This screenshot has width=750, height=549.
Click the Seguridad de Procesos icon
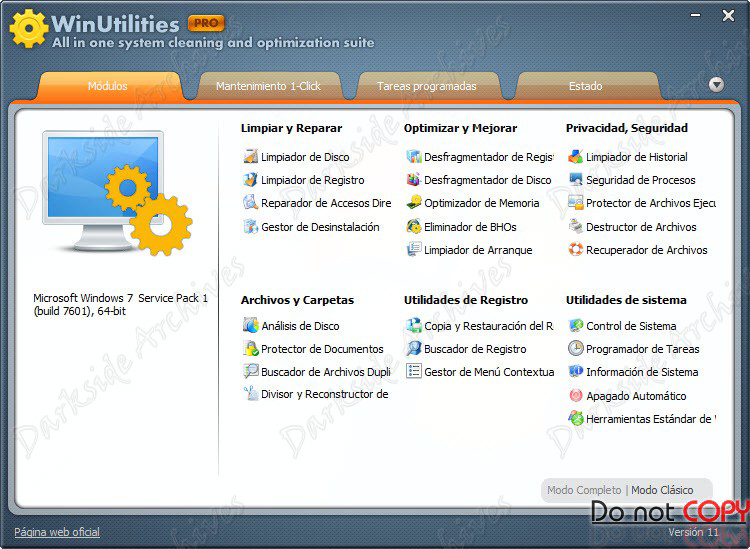point(576,179)
